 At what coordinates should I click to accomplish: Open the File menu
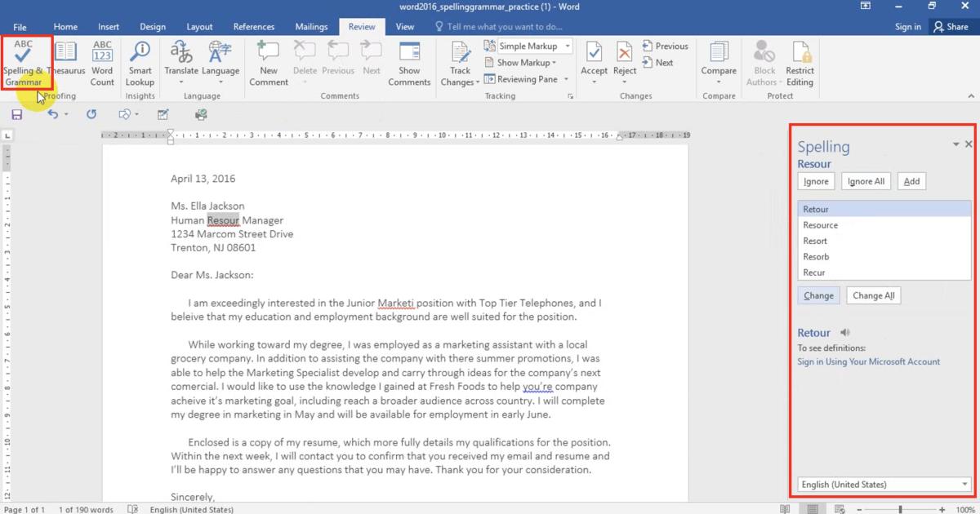coord(20,27)
